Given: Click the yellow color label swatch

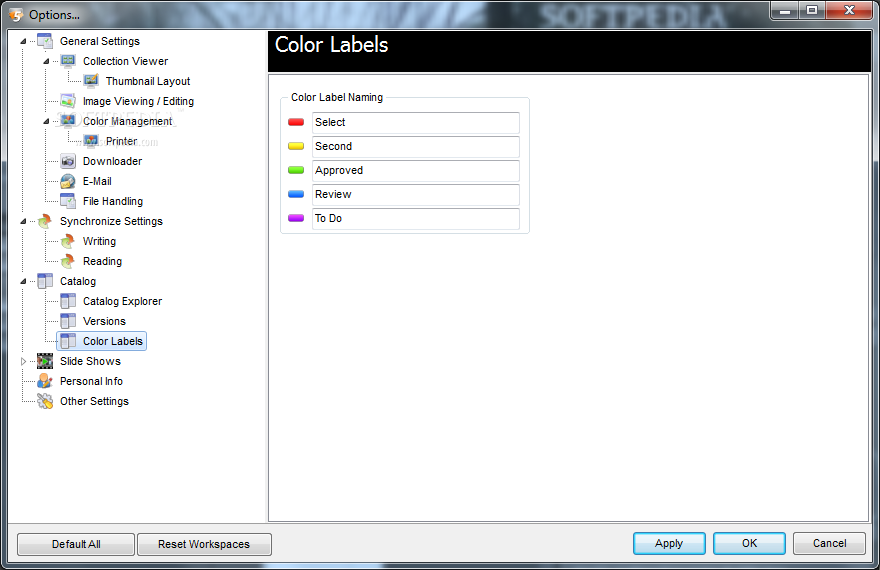Looking at the screenshot, I should pyautogui.click(x=296, y=146).
